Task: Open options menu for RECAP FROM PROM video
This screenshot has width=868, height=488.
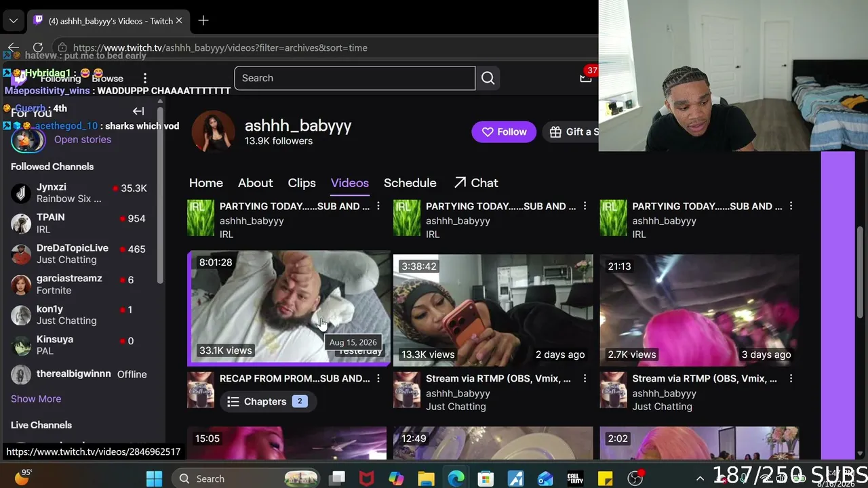Action: tap(378, 378)
